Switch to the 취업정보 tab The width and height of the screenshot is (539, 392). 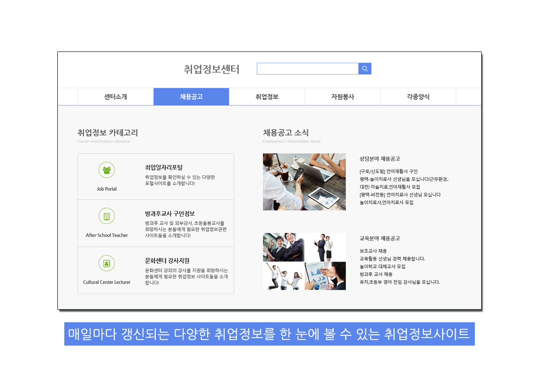[267, 97]
